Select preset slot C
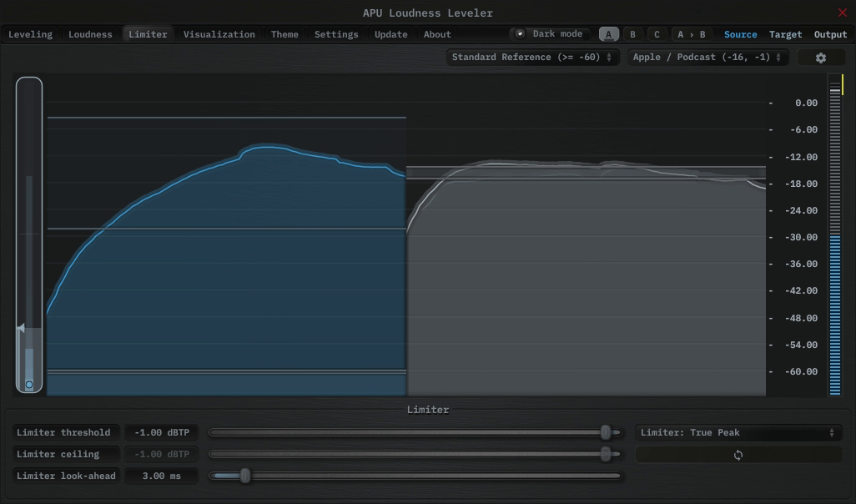856x504 pixels. (657, 33)
